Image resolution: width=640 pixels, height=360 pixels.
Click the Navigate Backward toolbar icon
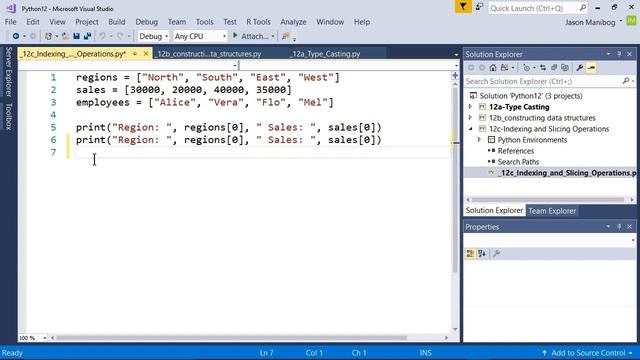(x=16, y=36)
